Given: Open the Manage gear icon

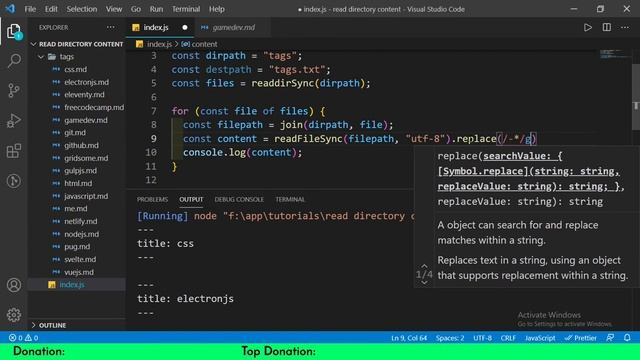Looking at the screenshot, I should click(14, 315).
